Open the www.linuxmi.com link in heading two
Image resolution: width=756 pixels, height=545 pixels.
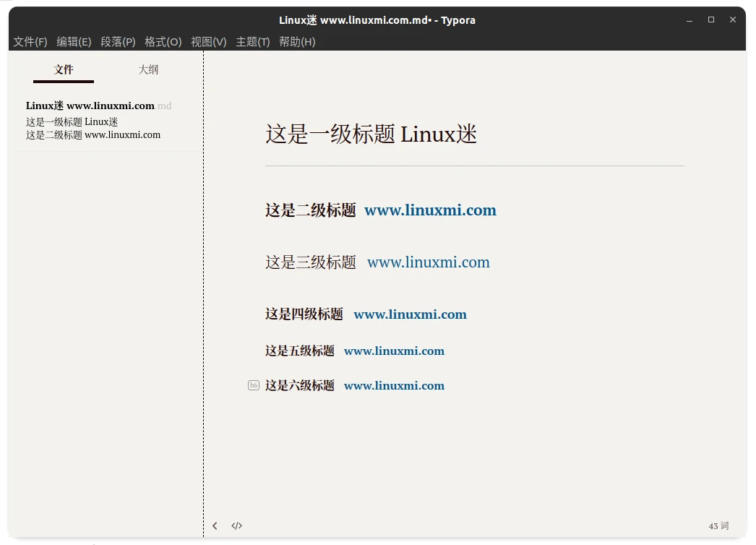[x=430, y=210]
